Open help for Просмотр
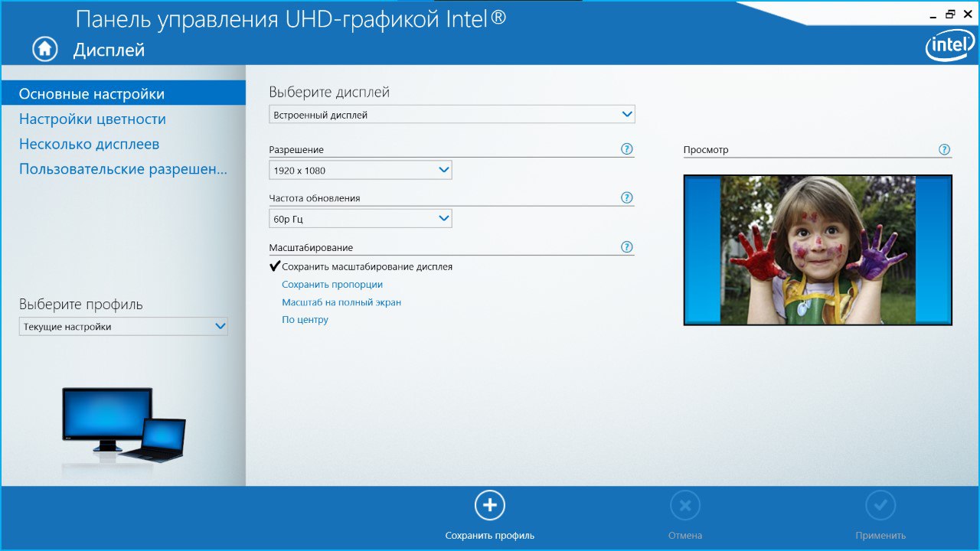 click(944, 149)
